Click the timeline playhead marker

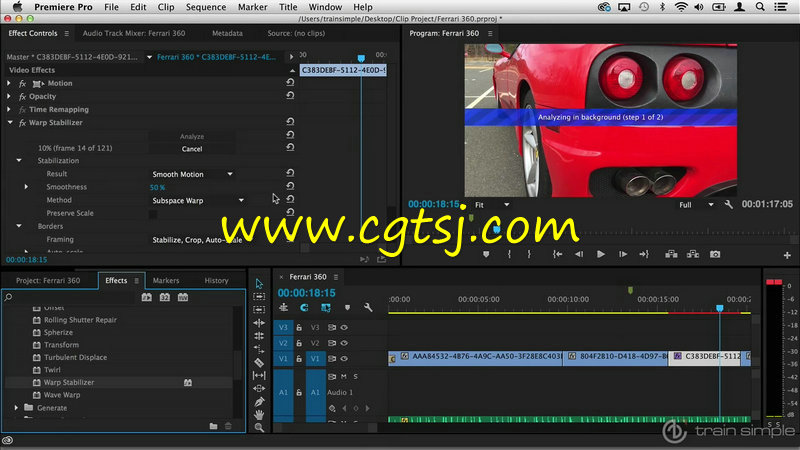tap(719, 308)
